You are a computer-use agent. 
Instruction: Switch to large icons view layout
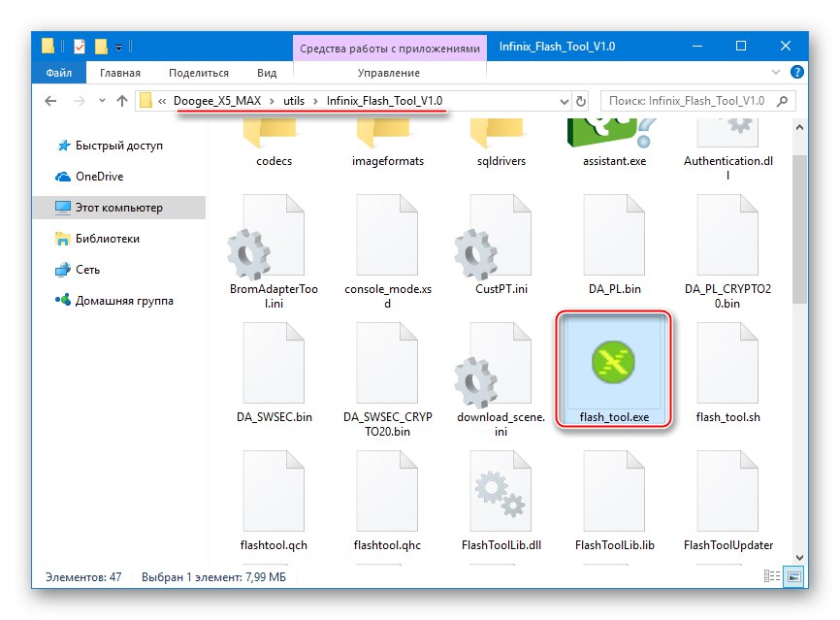tap(794, 576)
